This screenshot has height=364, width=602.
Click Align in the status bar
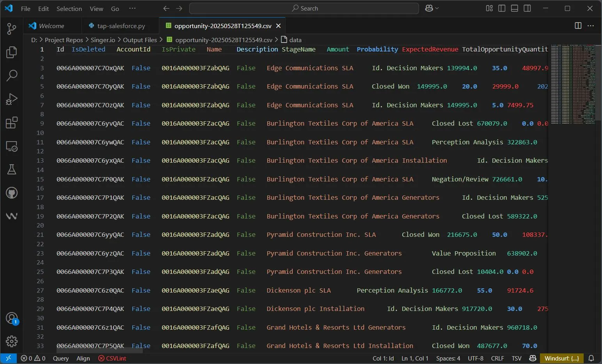[x=83, y=358]
